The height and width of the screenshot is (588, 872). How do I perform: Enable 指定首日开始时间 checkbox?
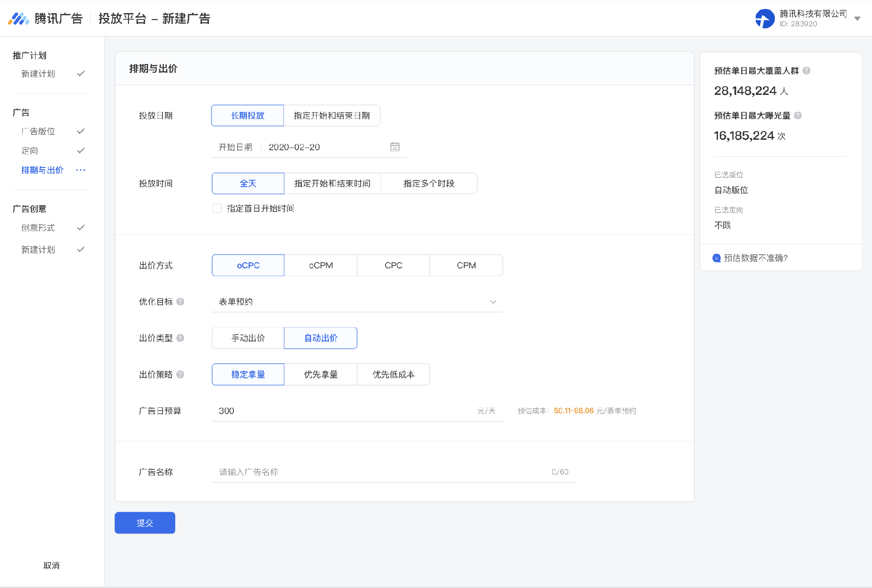click(x=217, y=208)
